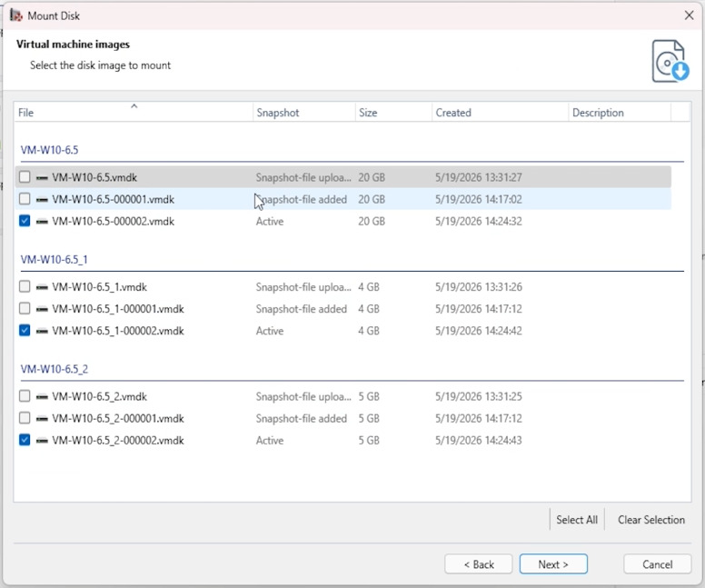Check the VM-W10-6.5_1-000001.vmdk checkbox
The width and height of the screenshot is (705, 588).
pyautogui.click(x=25, y=309)
